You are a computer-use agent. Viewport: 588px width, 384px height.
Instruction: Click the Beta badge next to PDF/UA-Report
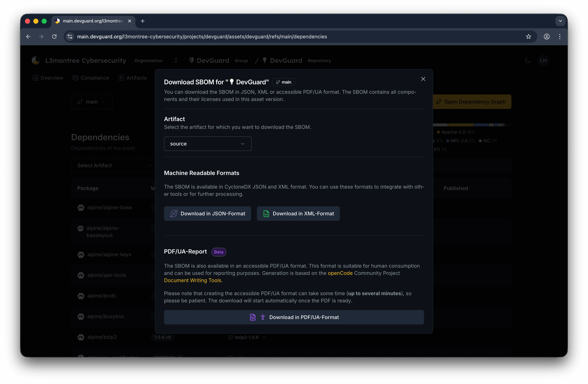pos(219,252)
